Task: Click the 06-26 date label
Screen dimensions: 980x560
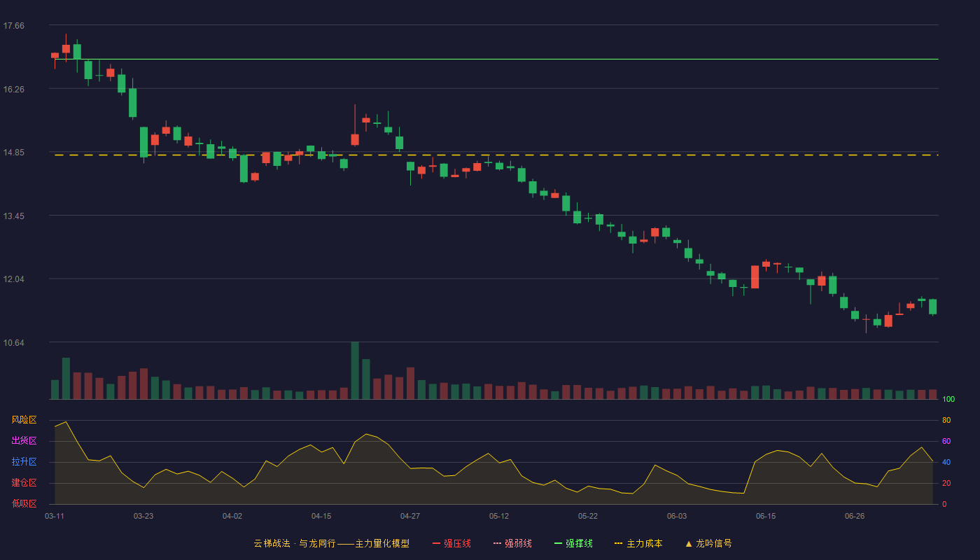Action: (x=855, y=516)
